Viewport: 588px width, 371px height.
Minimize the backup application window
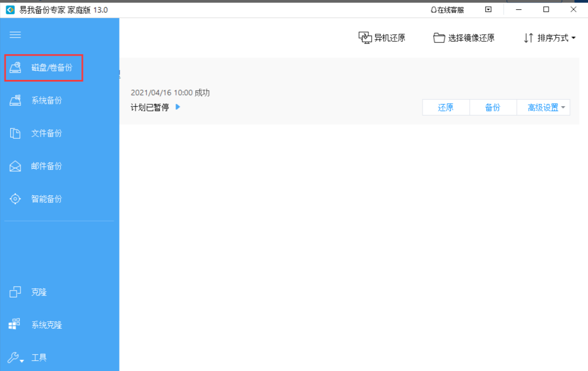519,9
